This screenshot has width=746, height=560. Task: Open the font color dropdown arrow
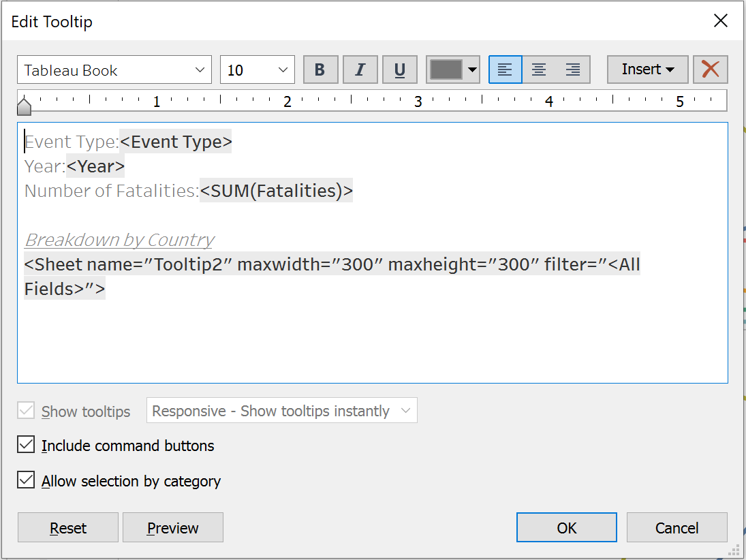472,70
